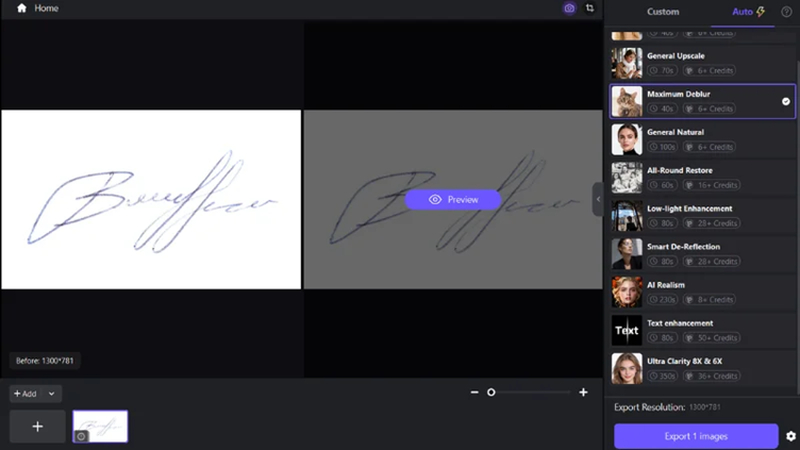This screenshot has width=800, height=450.
Task: Click the purple camera snapshot icon
Action: pyautogui.click(x=569, y=8)
